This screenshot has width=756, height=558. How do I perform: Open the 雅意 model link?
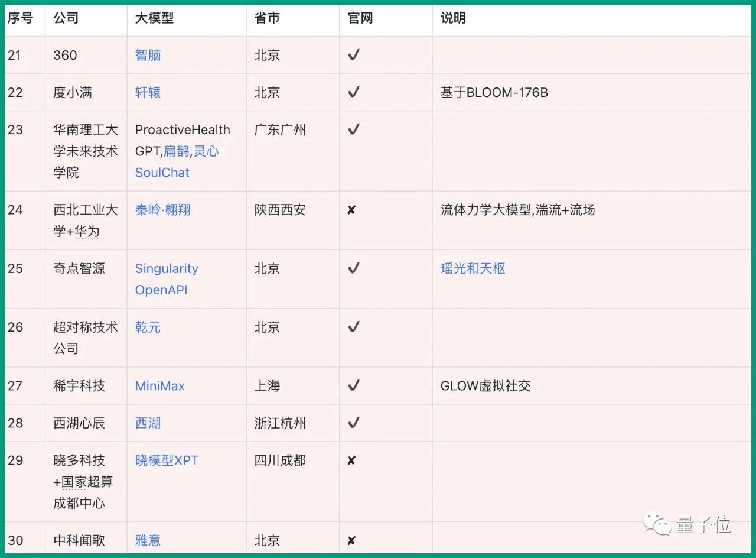point(148,540)
